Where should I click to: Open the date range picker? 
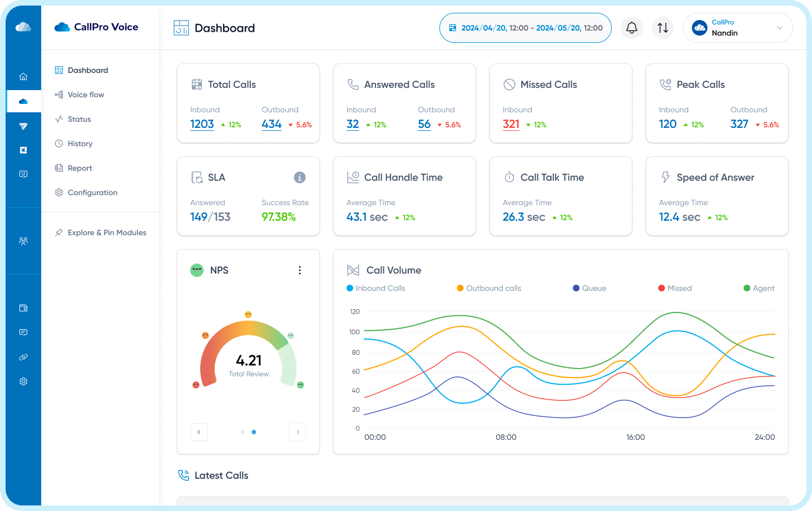pos(526,28)
